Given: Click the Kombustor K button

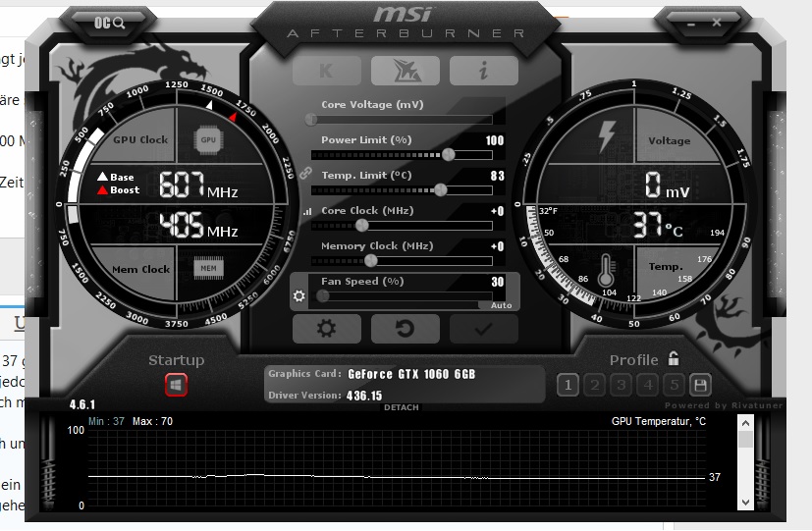Looking at the screenshot, I should (x=327, y=71).
